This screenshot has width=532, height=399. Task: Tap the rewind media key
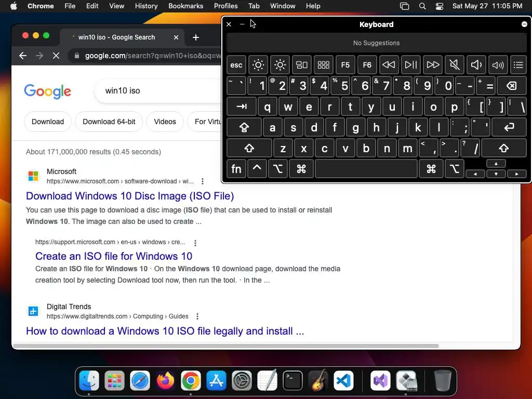pos(389,65)
